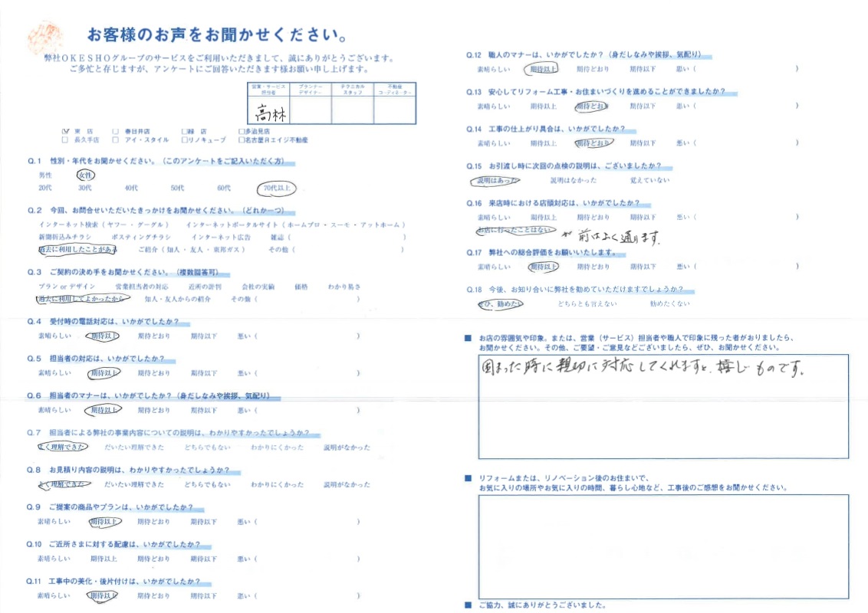Choose the circled 70代以上 age option
868x613 pixels.
277,188
